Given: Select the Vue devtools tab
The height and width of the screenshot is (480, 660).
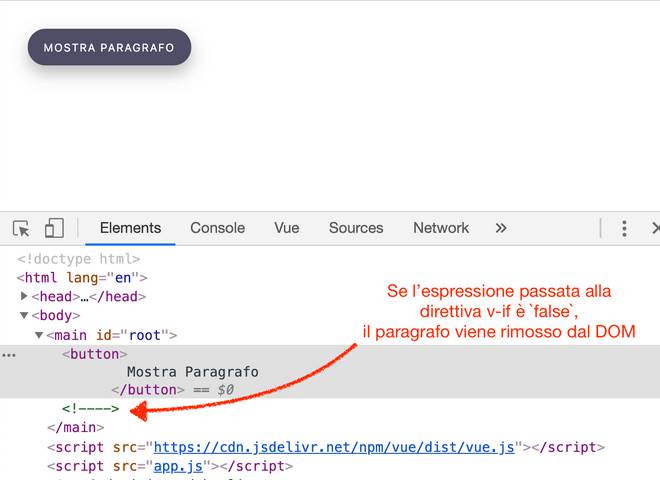Looking at the screenshot, I should pos(287,228).
